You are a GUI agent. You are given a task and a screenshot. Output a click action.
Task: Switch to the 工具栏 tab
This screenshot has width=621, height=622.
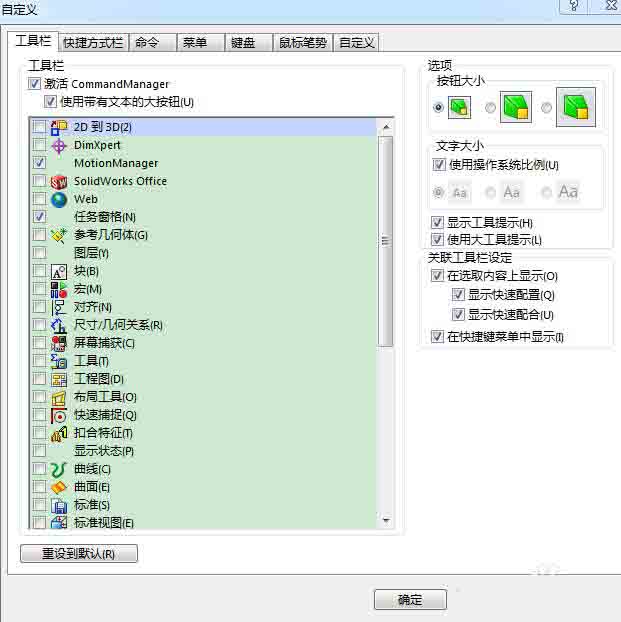[x=33, y=41]
